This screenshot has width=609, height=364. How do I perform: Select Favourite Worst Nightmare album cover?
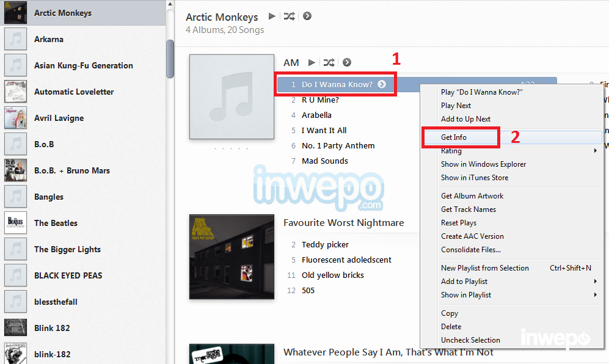pos(232,257)
